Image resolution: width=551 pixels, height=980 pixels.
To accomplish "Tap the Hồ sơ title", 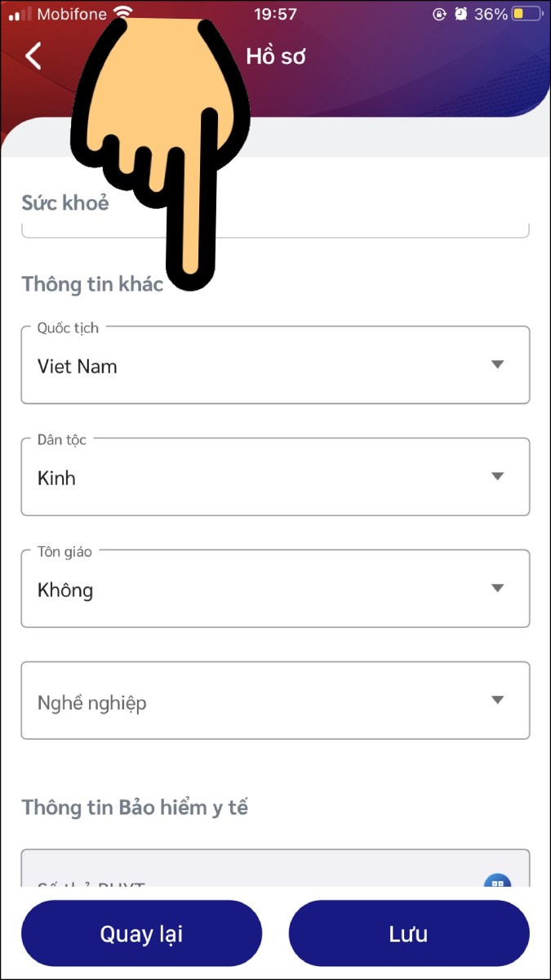I will pyautogui.click(x=276, y=56).
